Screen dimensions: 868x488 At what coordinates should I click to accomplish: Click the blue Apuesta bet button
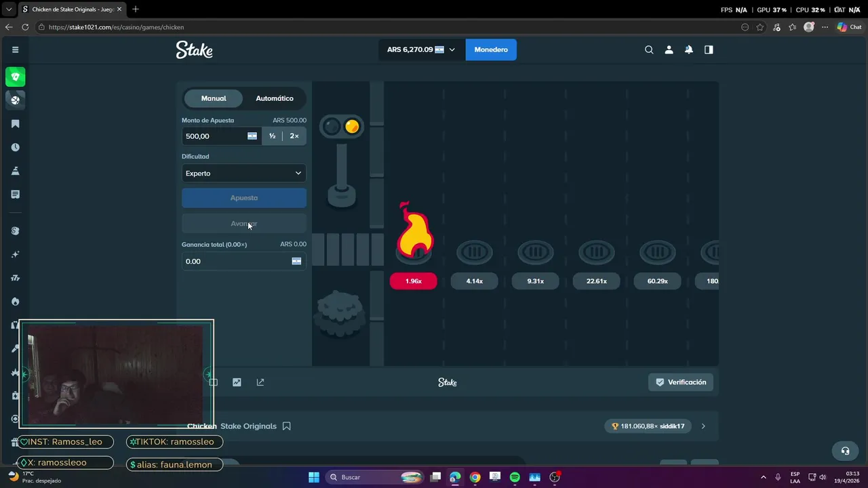pyautogui.click(x=244, y=198)
